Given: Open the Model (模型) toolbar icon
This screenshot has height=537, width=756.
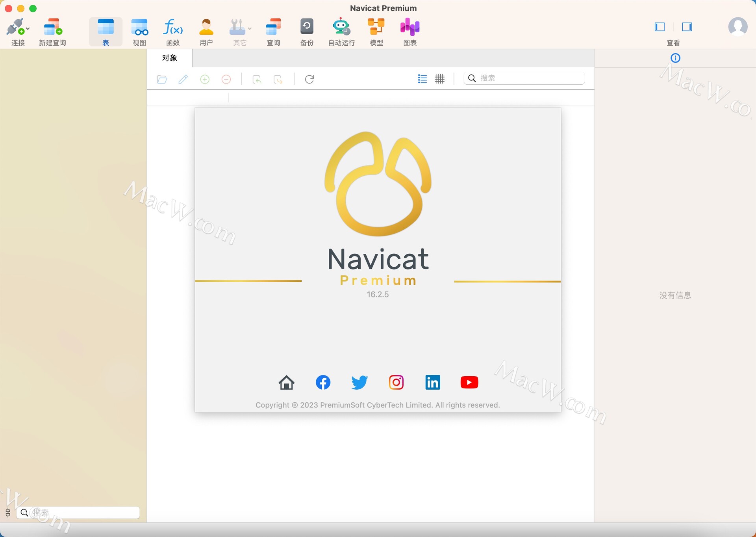Looking at the screenshot, I should [x=376, y=32].
